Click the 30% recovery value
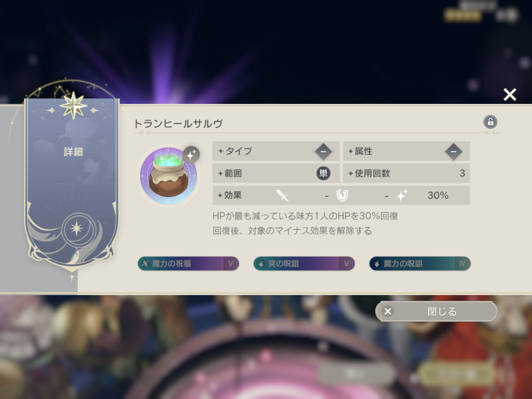 coord(438,195)
